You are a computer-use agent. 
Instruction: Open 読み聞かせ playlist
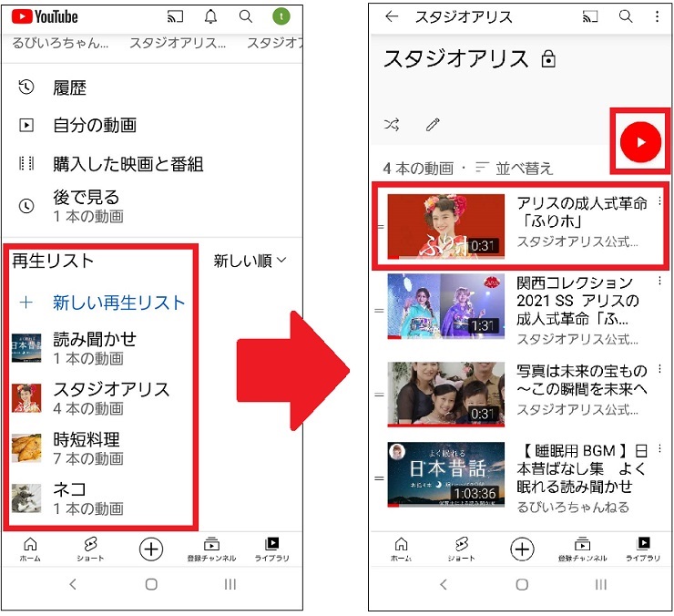[102, 348]
